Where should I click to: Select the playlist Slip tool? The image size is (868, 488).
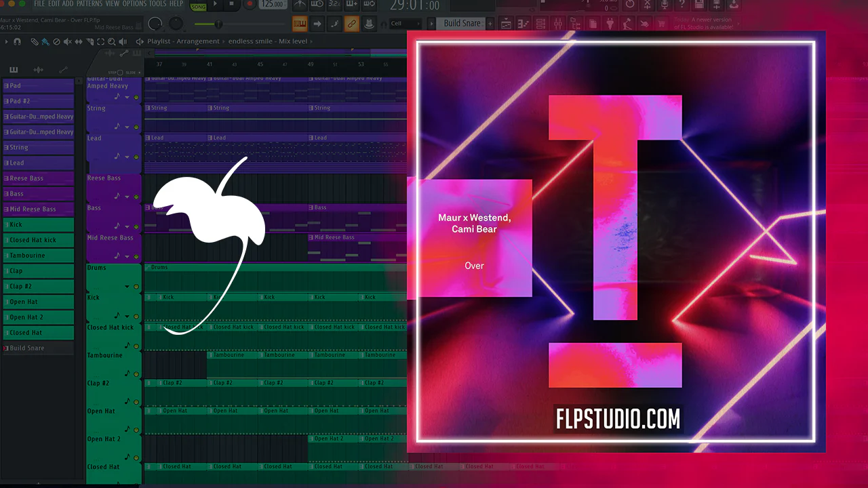[78, 41]
